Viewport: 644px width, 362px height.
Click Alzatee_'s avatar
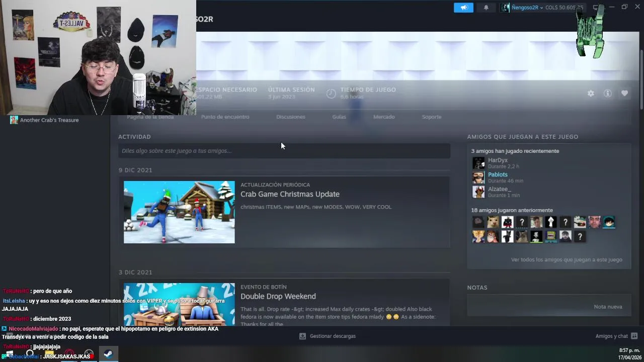(478, 192)
